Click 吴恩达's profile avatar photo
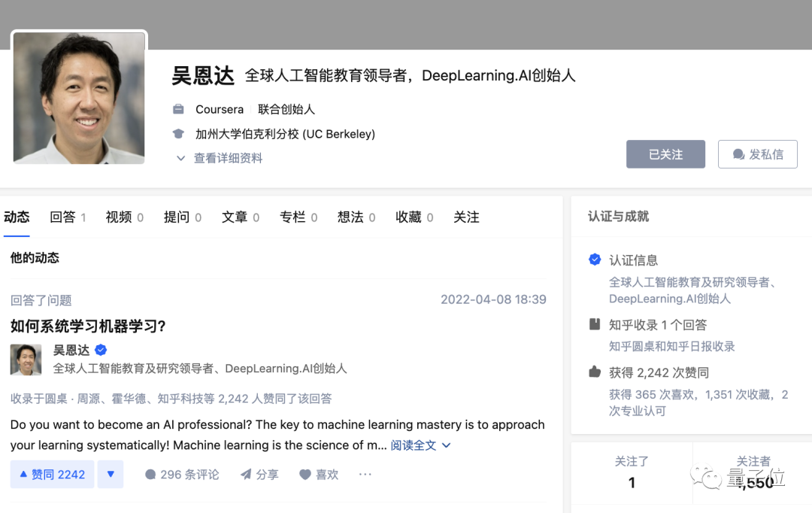 (78, 98)
